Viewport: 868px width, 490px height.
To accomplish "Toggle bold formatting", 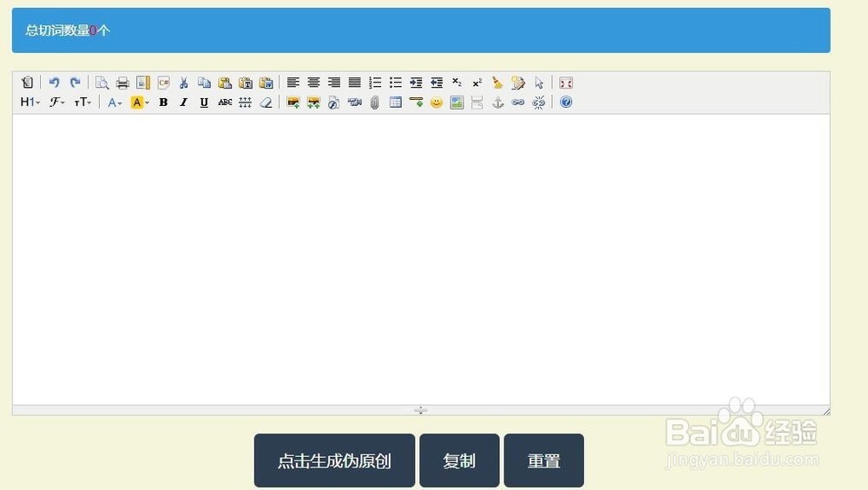I will point(163,102).
